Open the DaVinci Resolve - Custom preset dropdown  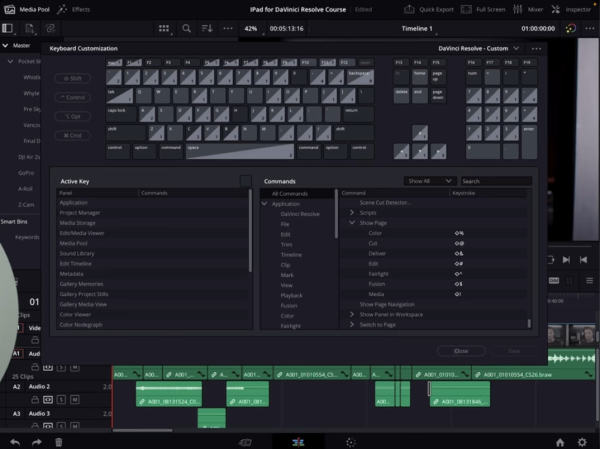pyautogui.click(x=478, y=49)
